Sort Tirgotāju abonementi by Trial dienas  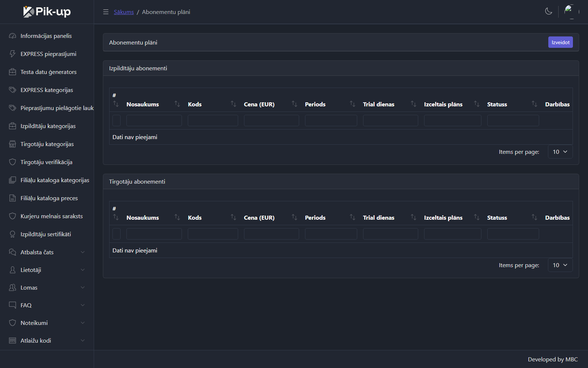[413, 217]
